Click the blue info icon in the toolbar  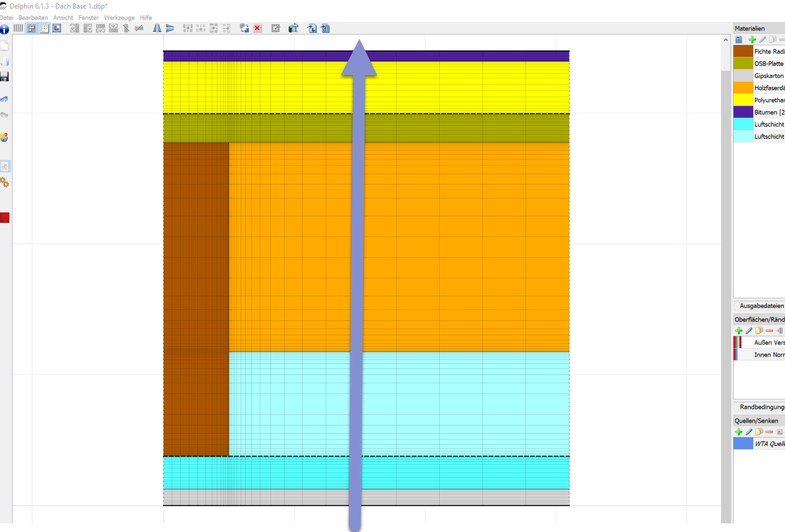click(x=5, y=29)
